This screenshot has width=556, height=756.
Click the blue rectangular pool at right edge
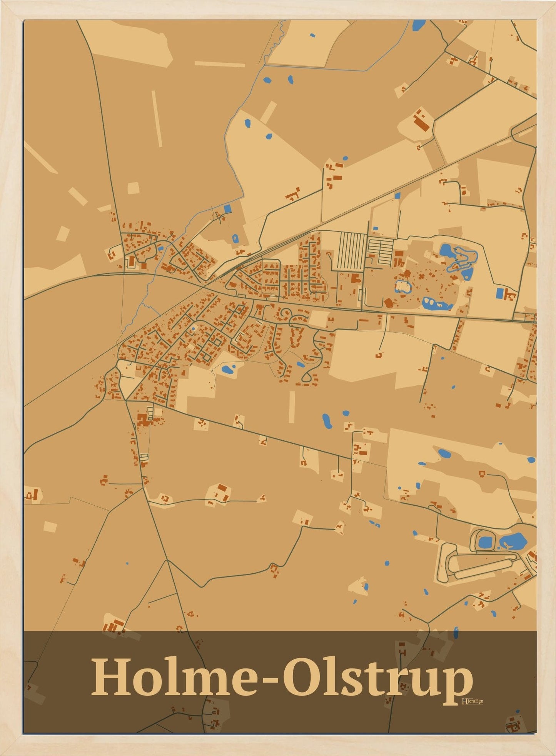point(500,293)
